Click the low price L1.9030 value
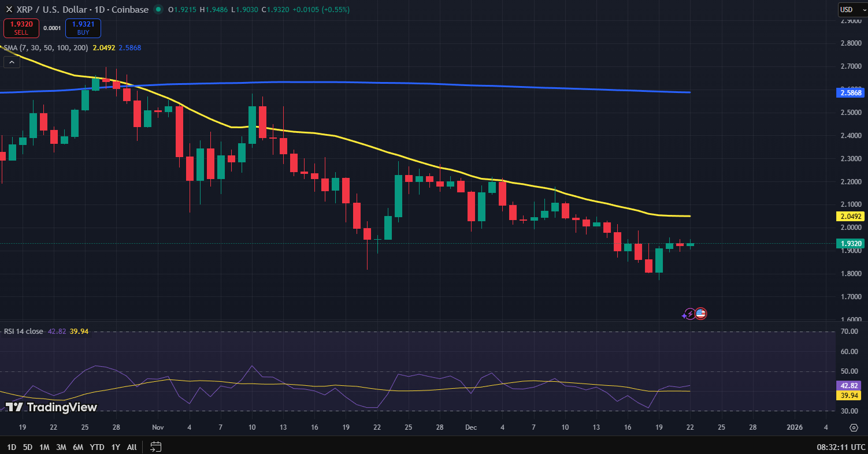The height and width of the screenshot is (454, 868). coord(245,10)
